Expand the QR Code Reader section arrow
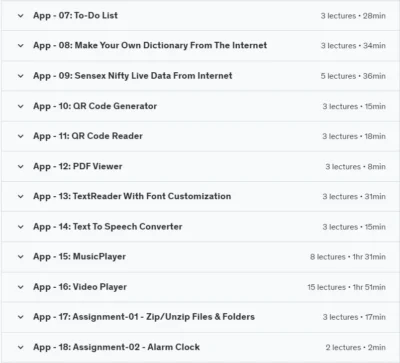 pyautogui.click(x=21, y=136)
